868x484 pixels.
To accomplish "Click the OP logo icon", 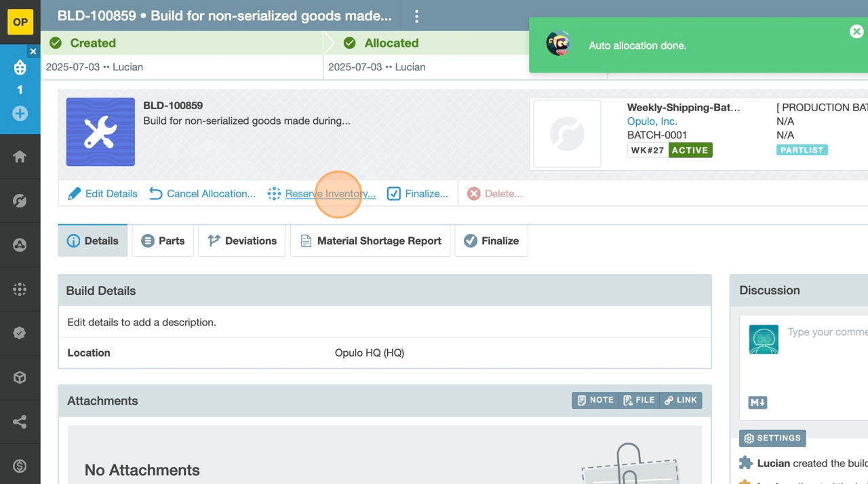I will (20, 22).
